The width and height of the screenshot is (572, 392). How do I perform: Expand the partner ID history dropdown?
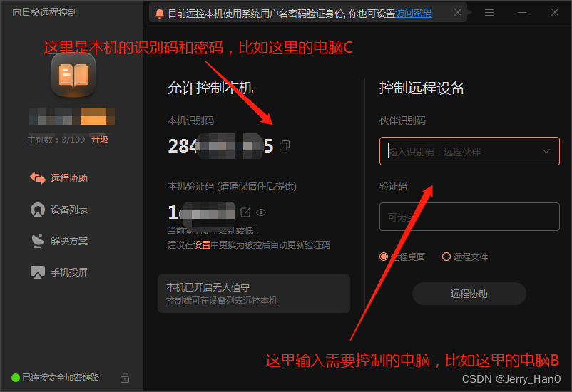(x=546, y=151)
